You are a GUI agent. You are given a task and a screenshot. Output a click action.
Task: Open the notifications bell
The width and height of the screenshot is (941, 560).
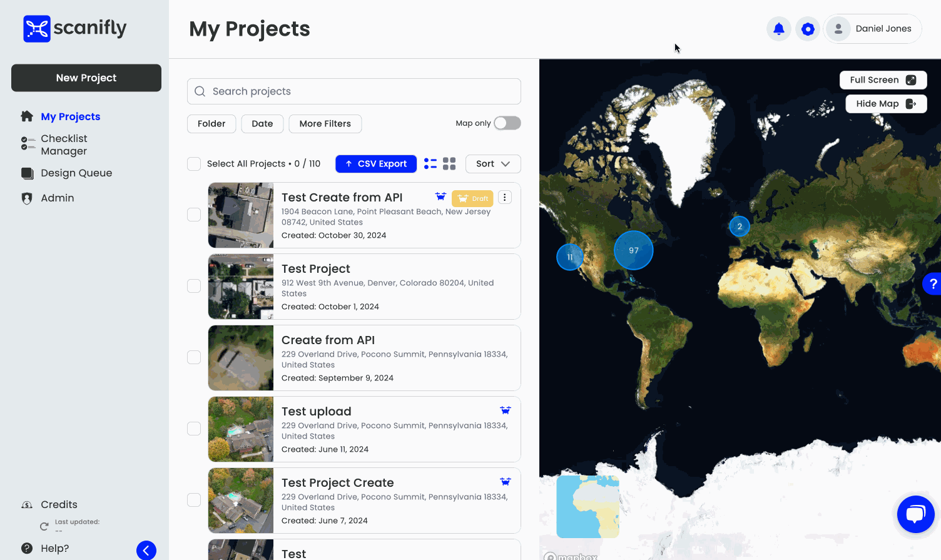click(778, 29)
